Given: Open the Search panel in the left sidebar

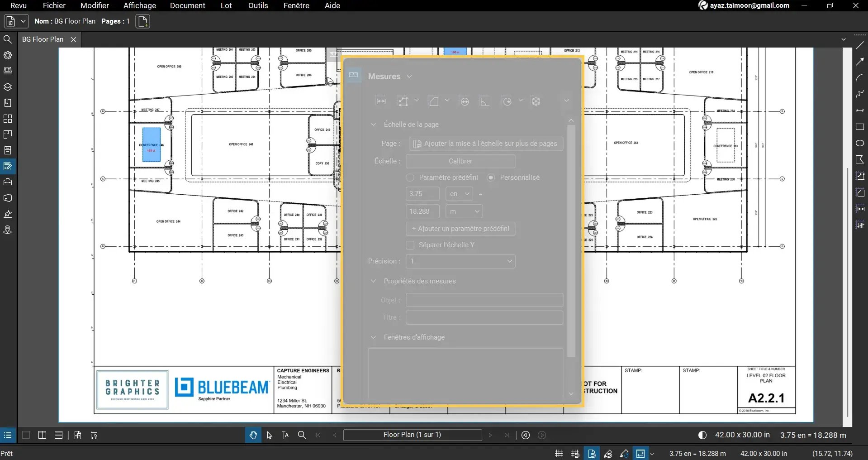Looking at the screenshot, I should click(x=8, y=39).
